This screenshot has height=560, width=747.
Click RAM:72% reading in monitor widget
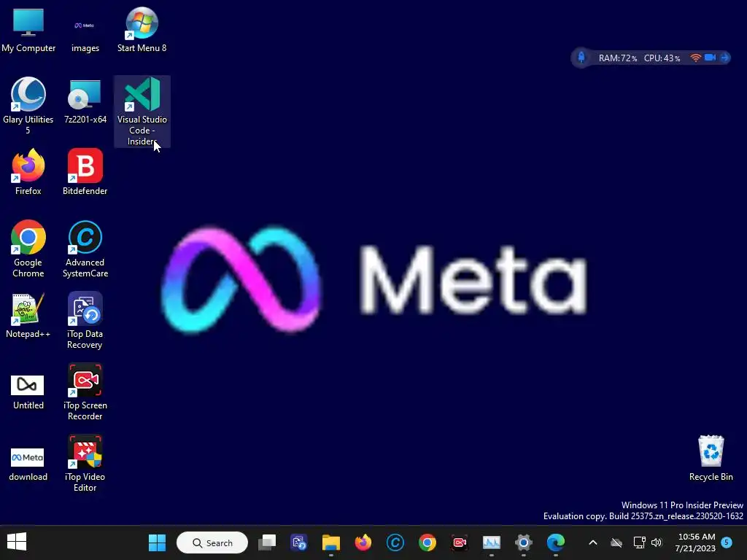[x=617, y=58]
